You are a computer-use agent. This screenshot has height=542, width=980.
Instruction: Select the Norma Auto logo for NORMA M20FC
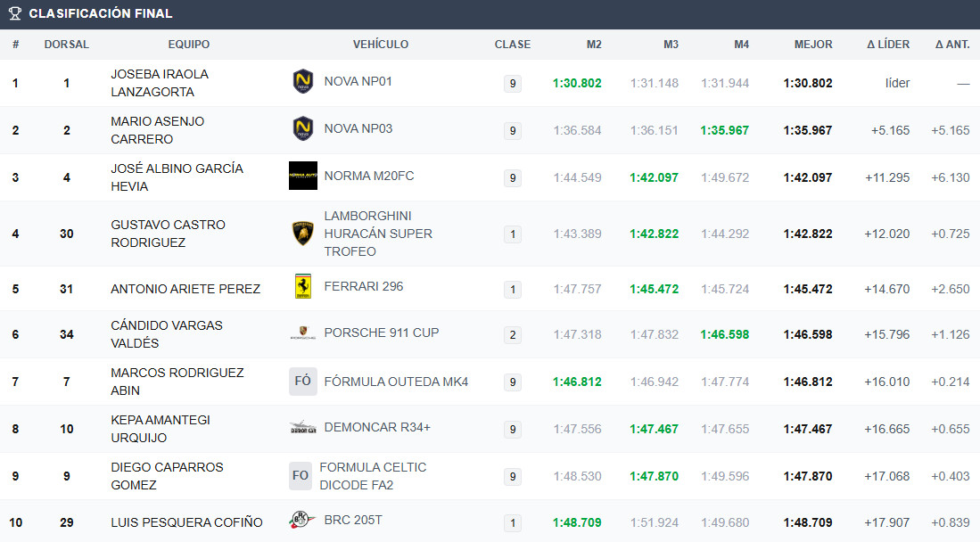(x=303, y=176)
